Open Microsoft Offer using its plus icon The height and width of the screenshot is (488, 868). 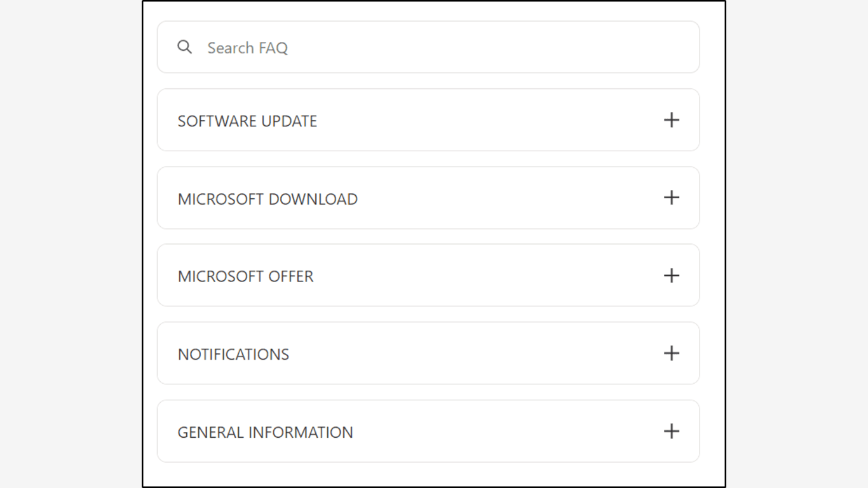click(671, 276)
